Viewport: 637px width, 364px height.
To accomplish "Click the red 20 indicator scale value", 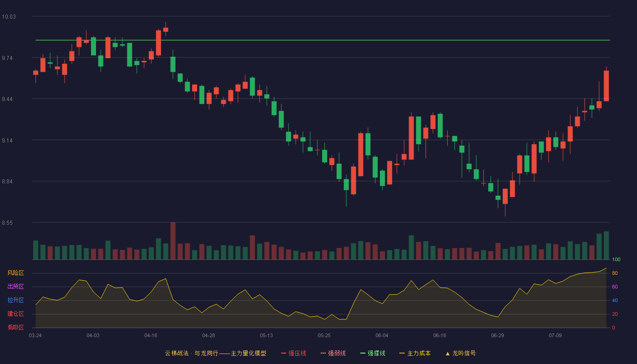I will [615, 314].
